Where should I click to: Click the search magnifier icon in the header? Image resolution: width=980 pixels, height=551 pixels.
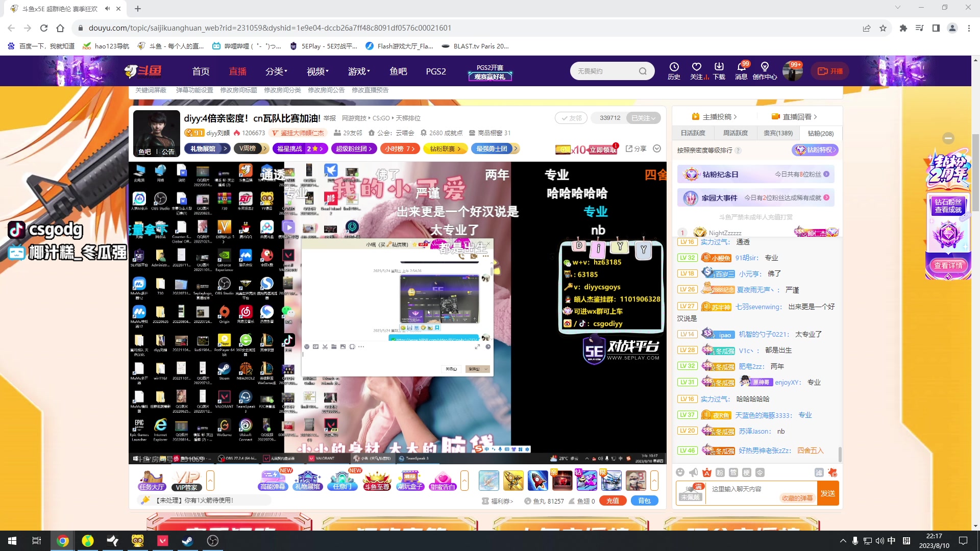pos(643,71)
